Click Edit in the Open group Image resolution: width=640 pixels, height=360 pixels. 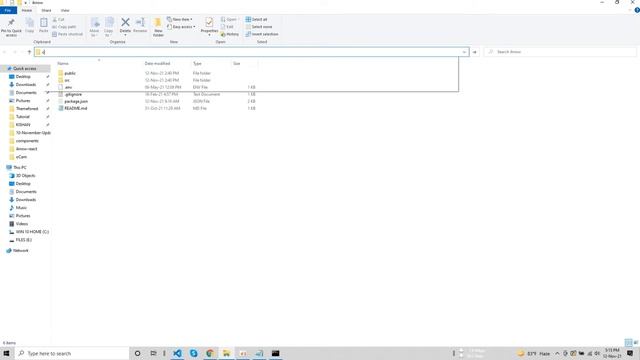coord(227,27)
